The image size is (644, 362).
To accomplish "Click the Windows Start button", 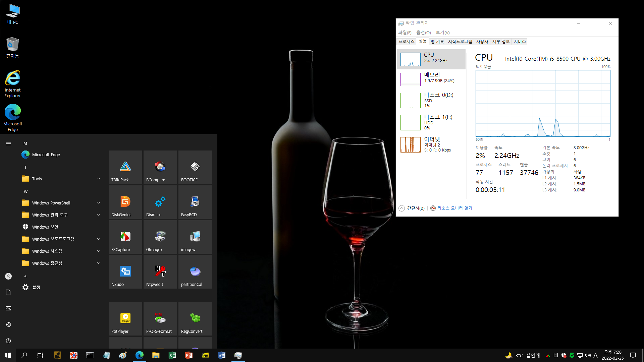I will coord(8,355).
